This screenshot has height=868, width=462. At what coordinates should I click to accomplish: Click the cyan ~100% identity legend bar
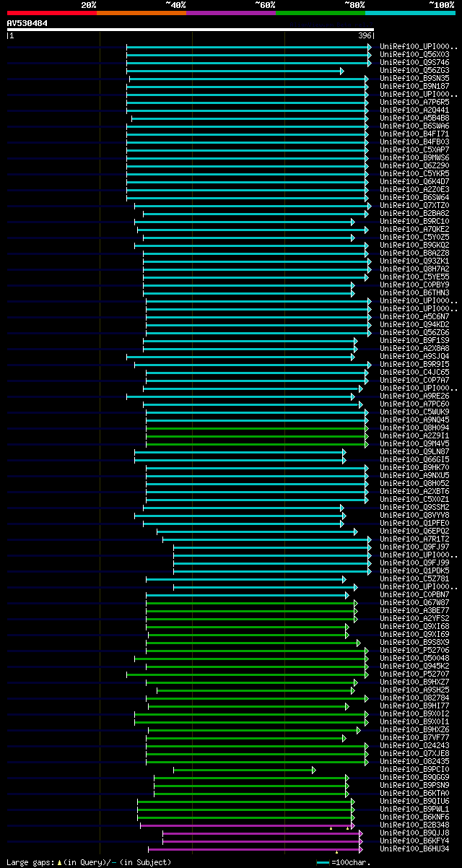pos(410,13)
